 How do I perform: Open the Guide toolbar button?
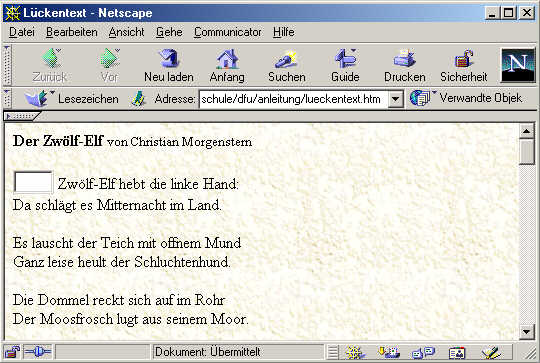[345, 65]
